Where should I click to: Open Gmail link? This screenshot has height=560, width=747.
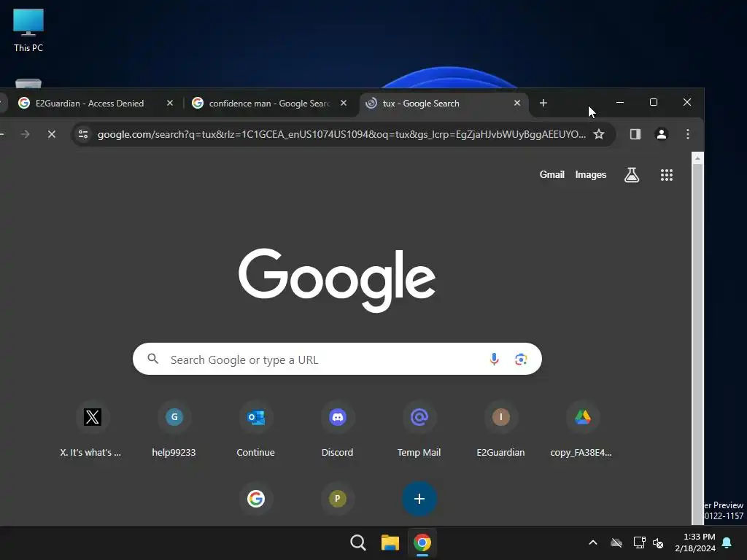click(551, 175)
